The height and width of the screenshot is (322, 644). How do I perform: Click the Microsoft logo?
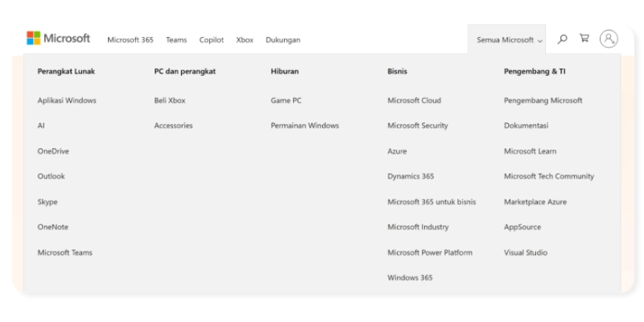(x=58, y=38)
